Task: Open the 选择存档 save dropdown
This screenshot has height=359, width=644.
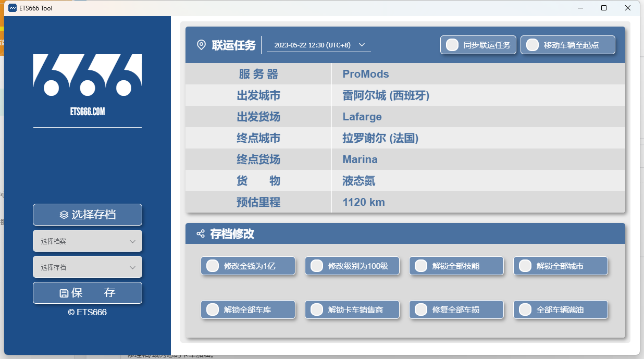Action: pyautogui.click(x=88, y=267)
